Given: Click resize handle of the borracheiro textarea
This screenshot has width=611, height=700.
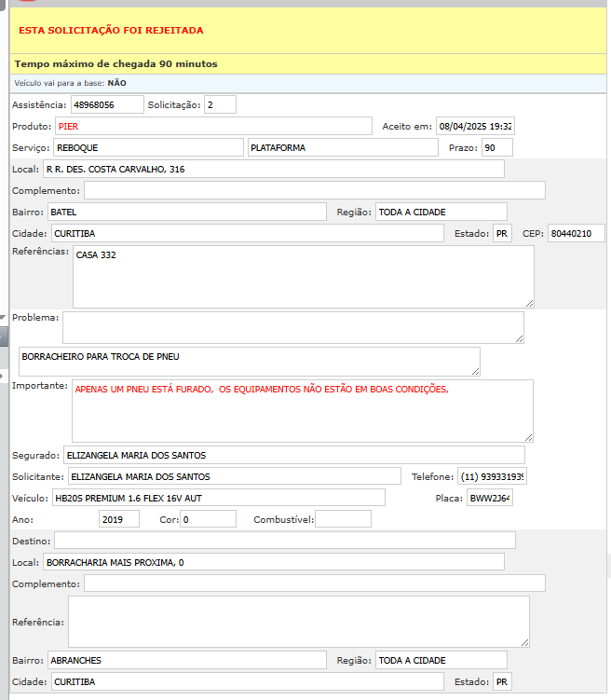Looking at the screenshot, I should (x=475, y=370).
